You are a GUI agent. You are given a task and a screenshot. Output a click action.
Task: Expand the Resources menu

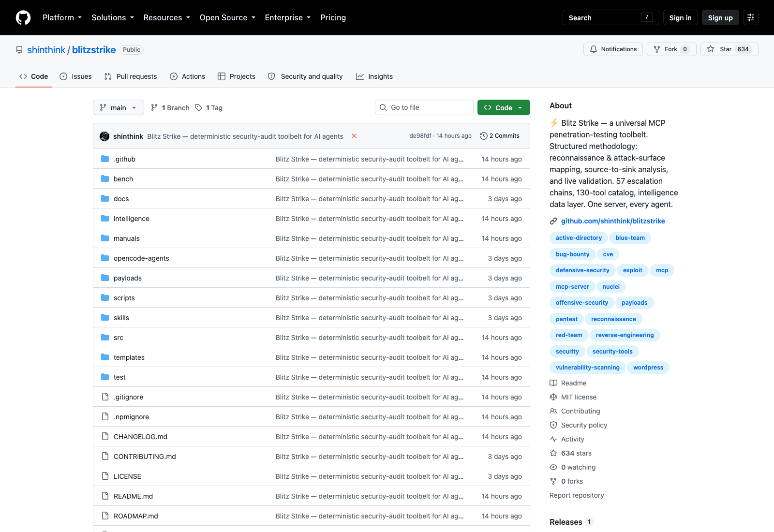click(x=166, y=17)
